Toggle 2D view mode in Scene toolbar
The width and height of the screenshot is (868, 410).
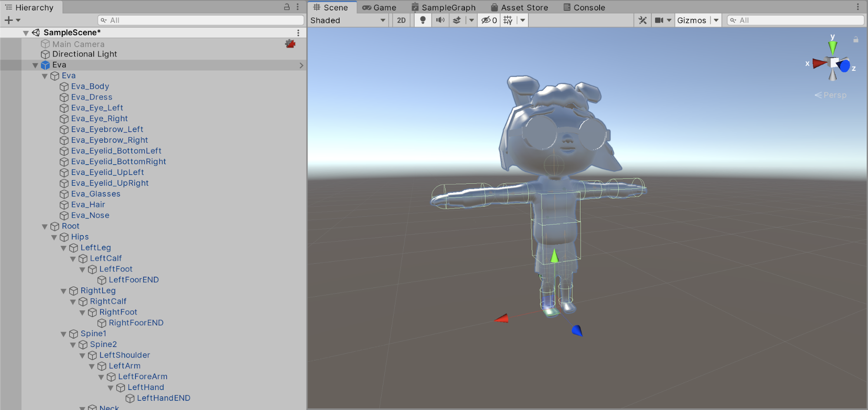(401, 20)
